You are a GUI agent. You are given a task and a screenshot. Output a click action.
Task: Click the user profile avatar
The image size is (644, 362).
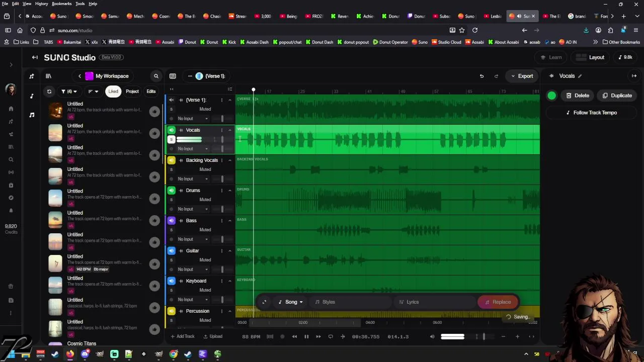pos(10,89)
